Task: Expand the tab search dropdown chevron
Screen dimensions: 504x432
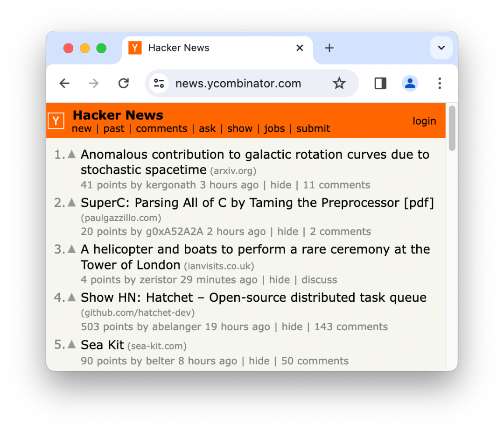Action: 441,48
